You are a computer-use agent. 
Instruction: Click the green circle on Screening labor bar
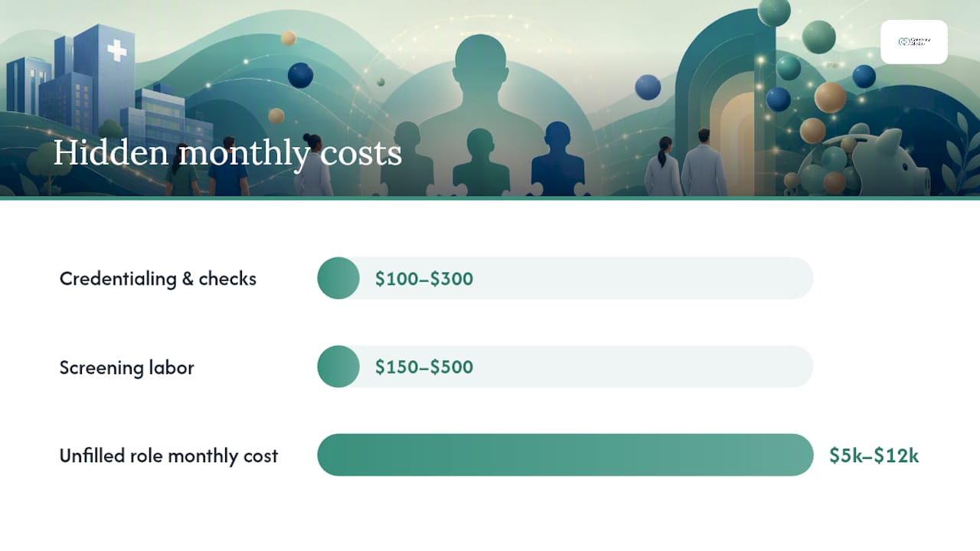click(x=338, y=367)
